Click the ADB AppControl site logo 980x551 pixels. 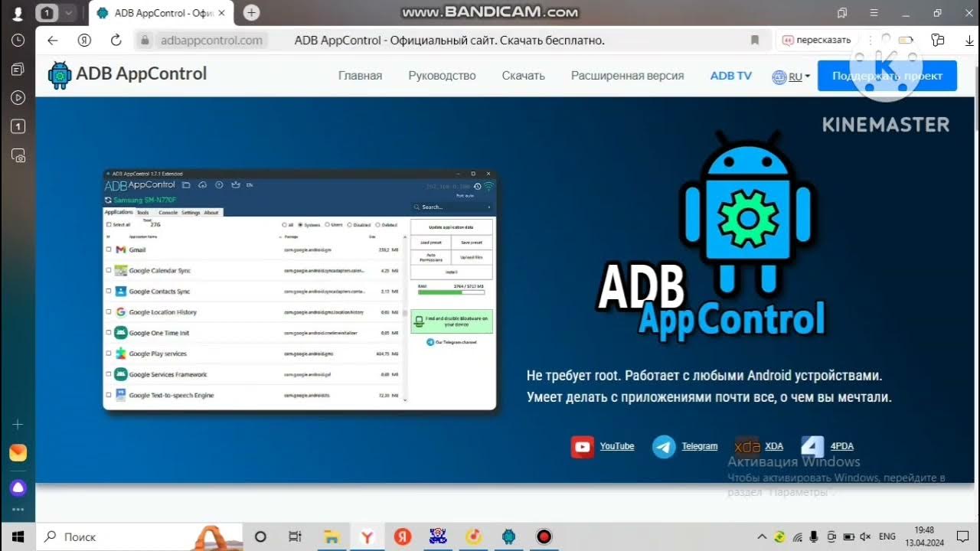[127, 75]
